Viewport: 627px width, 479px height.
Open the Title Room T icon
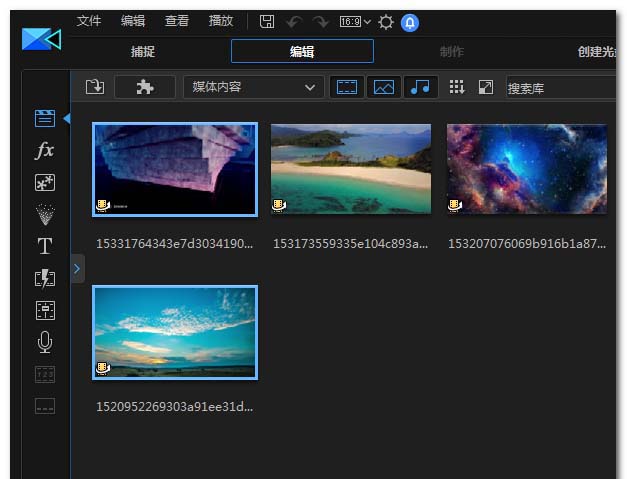pyautogui.click(x=45, y=246)
